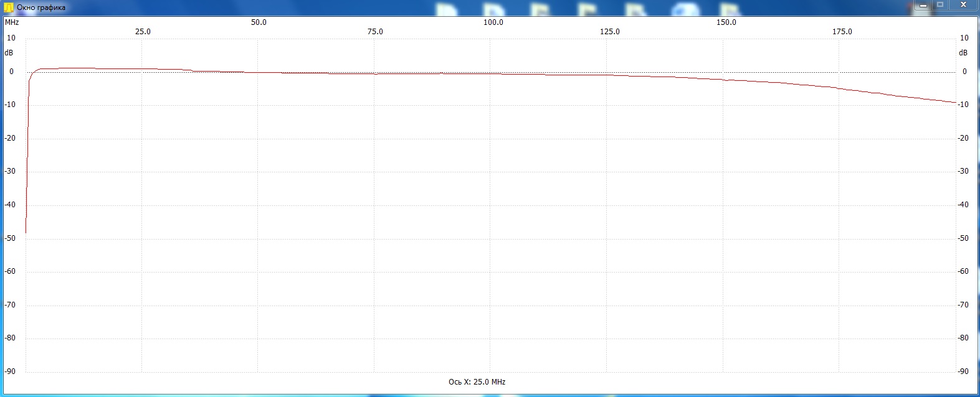
Task: Click the 75.0 frequency axis label
Action: tap(375, 32)
